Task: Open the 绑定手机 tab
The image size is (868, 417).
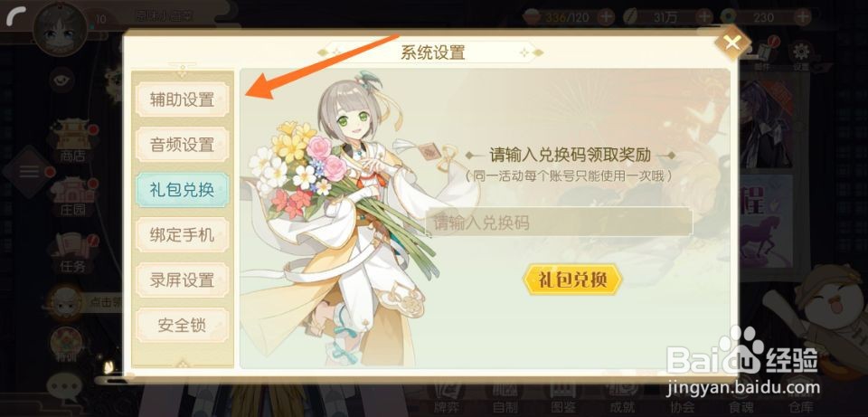Action: click(182, 235)
